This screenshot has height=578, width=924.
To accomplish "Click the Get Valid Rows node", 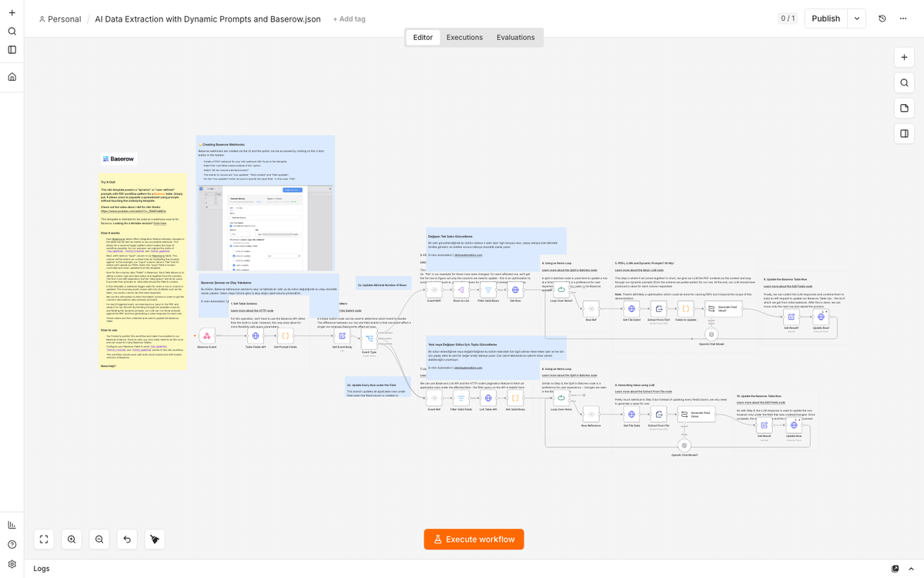I will click(515, 398).
